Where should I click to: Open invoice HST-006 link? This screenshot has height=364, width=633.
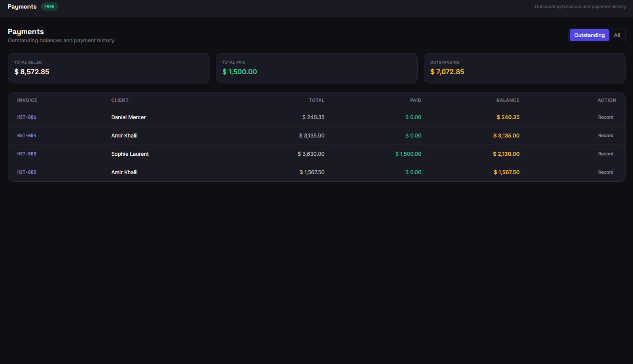(27, 117)
